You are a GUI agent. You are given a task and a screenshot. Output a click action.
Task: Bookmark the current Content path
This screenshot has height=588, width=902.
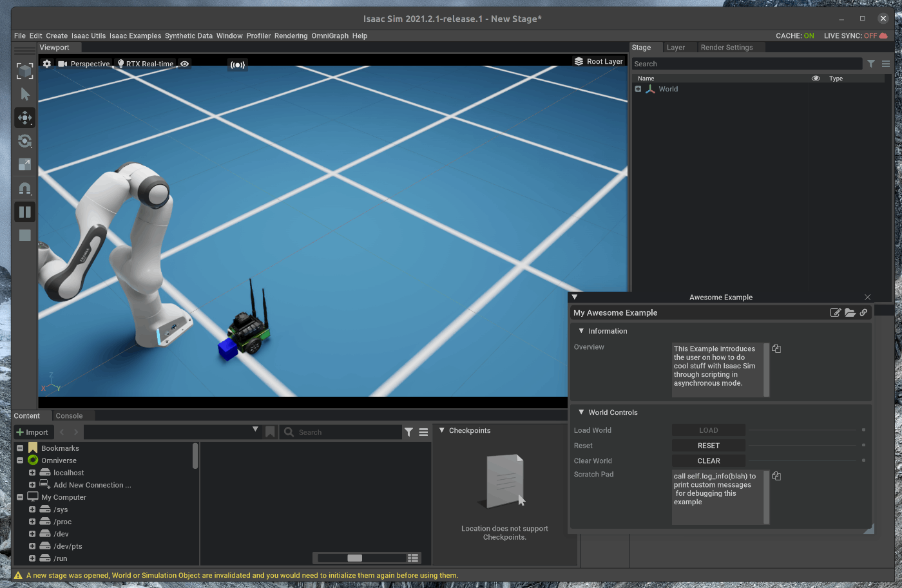[270, 432]
